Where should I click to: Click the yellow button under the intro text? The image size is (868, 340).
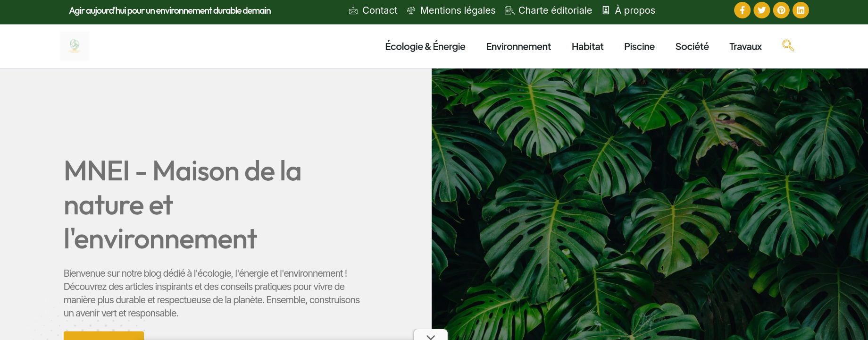coord(104,336)
